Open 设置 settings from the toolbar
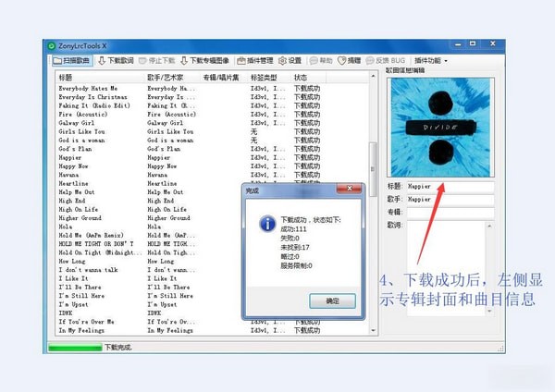Viewport: 555px width, 392px height. pyautogui.click(x=290, y=61)
